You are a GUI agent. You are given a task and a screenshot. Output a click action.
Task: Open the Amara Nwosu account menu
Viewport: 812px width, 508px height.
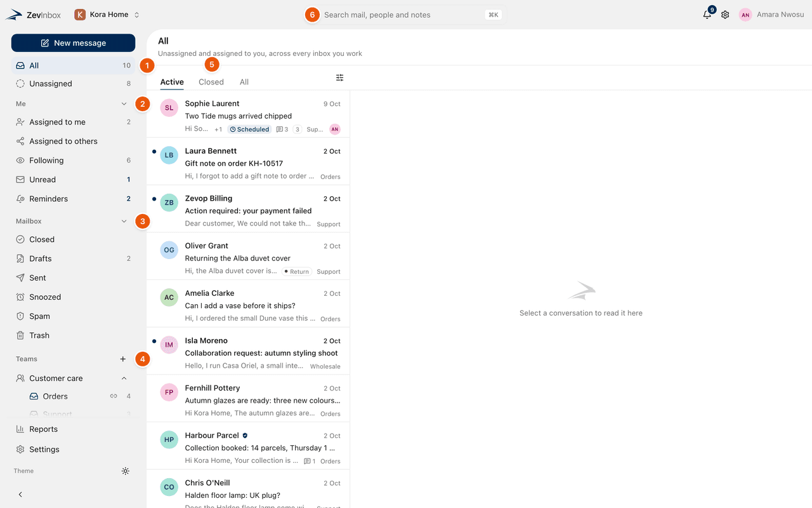coord(771,15)
